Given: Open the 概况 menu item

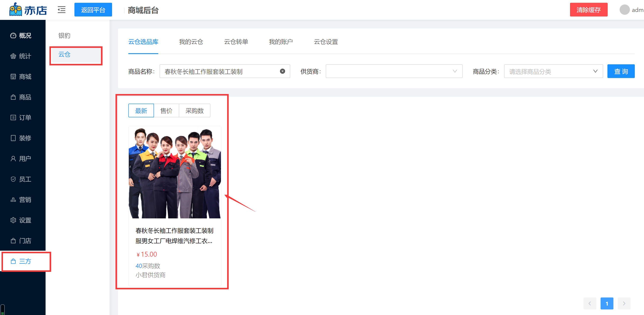Looking at the screenshot, I should click(x=23, y=35).
